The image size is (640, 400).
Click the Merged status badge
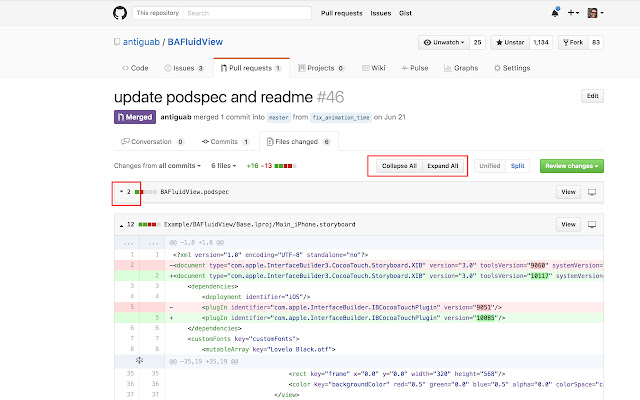click(x=135, y=117)
